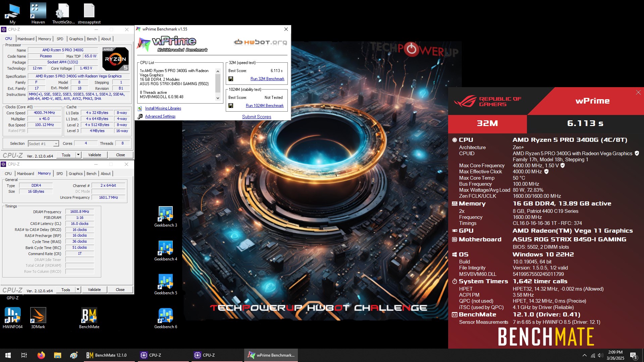Open SPD tab in upper CPU-Z

pos(60,39)
